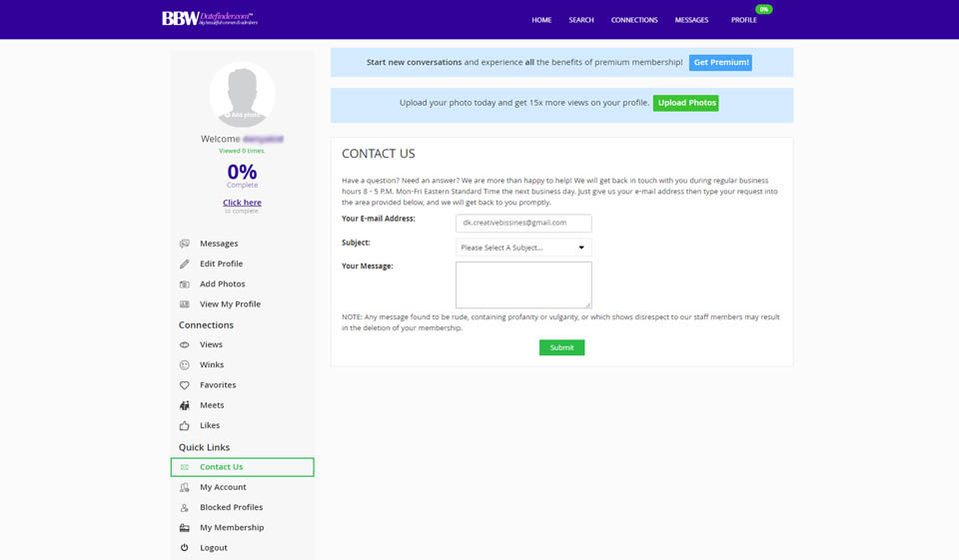
Task: Click the Messages envelope icon in sidebar
Action: [184, 244]
